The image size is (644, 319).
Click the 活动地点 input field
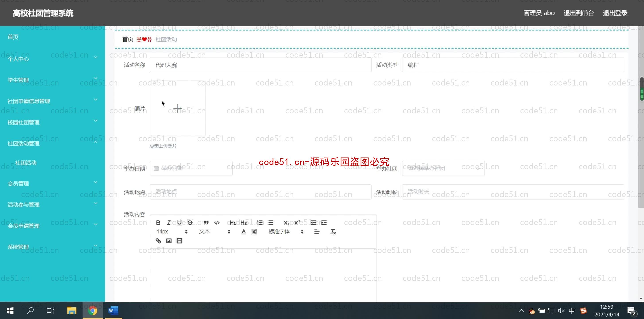(x=260, y=192)
